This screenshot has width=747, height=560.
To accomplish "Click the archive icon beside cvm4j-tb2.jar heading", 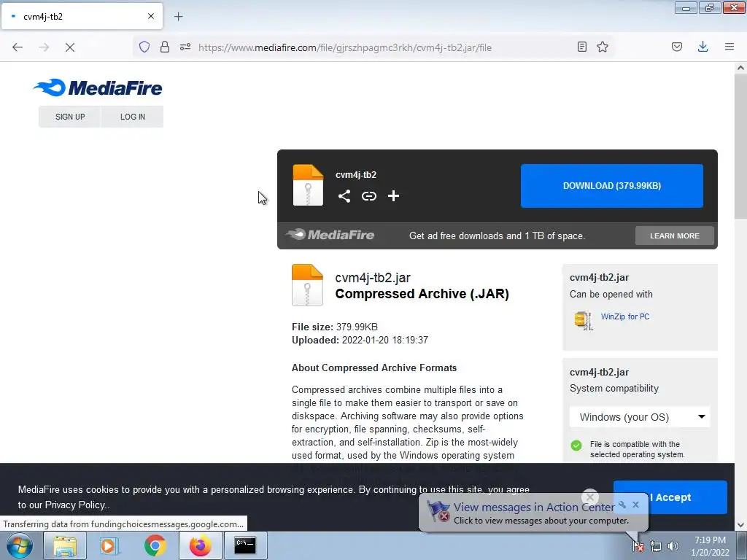I will (x=307, y=285).
